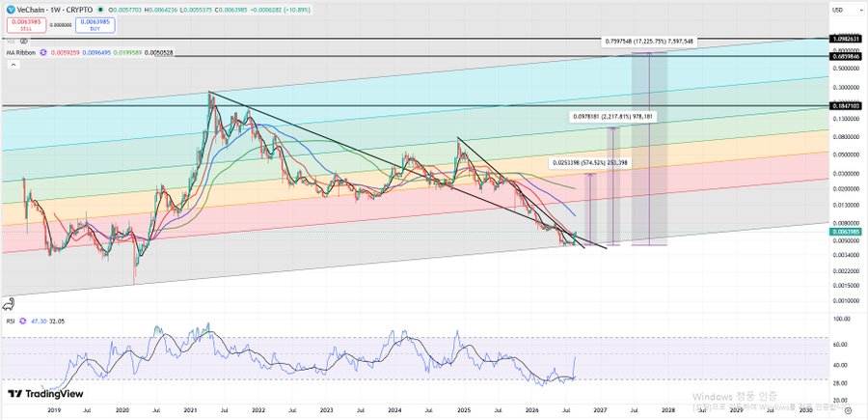Click MA Ribbon green value 0.0199589
The image size is (868, 420).
coord(126,53)
